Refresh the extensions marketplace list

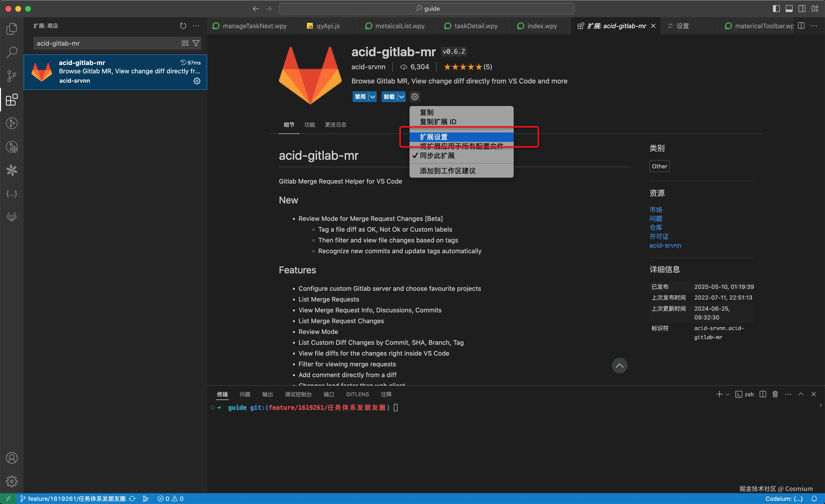pos(183,26)
